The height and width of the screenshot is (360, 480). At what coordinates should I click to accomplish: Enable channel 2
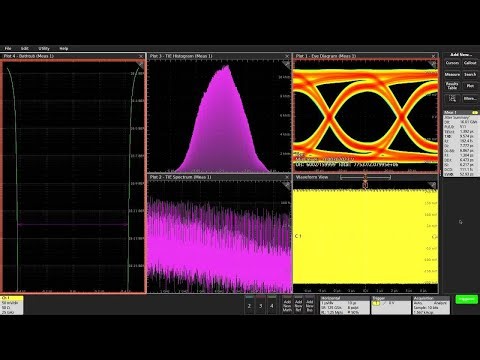pos(249,305)
